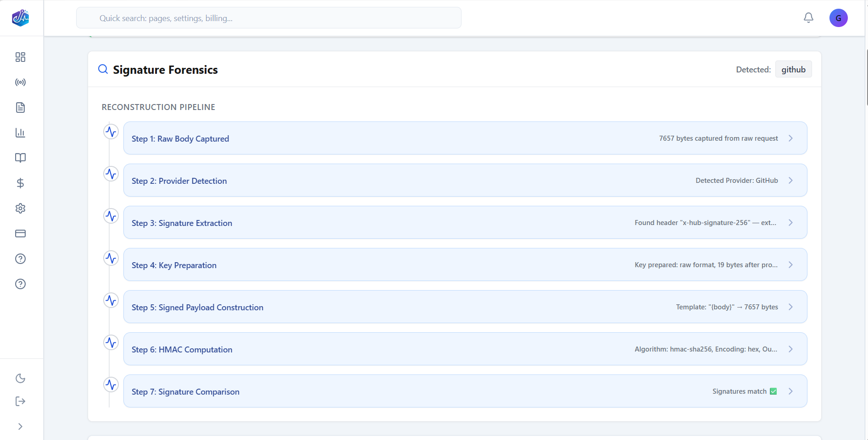Open billing via the dollar sign icon
This screenshot has width=868, height=440.
(x=20, y=183)
